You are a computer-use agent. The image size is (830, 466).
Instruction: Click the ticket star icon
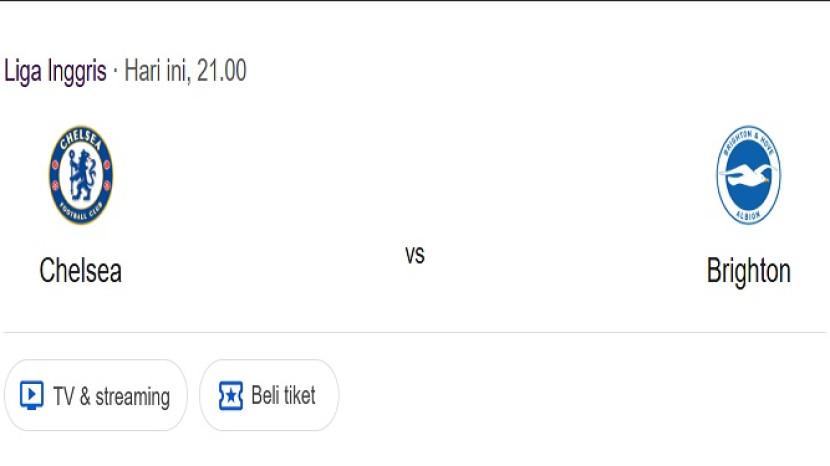231,396
